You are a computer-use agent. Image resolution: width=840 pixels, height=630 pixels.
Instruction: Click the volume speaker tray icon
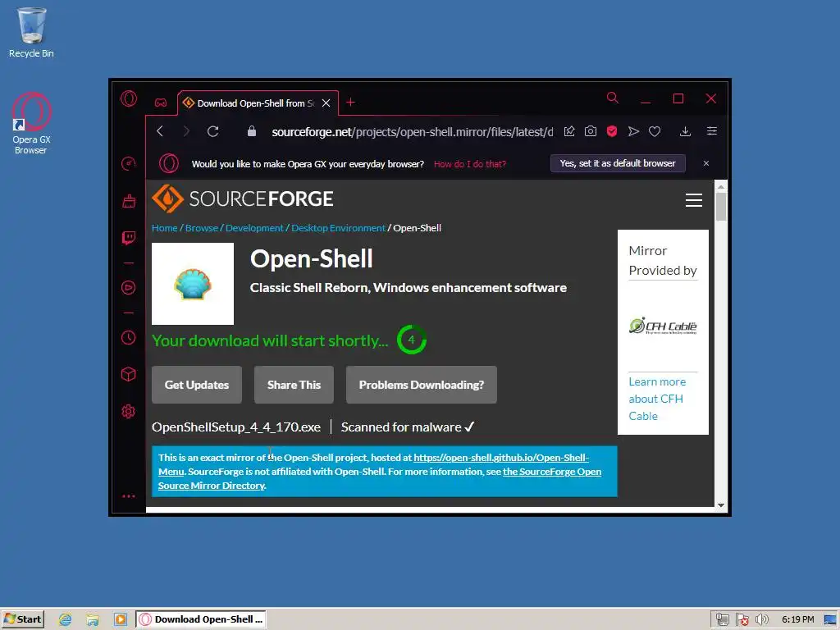point(761,619)
